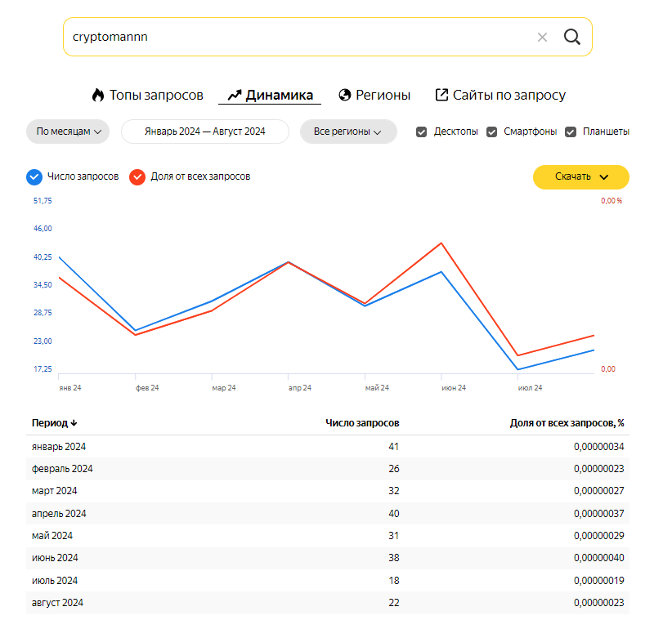Viewport: 672px width, 629px height.
Task: Open the date range Январь 2024 — Август 2024
Action: pos(205,132)
